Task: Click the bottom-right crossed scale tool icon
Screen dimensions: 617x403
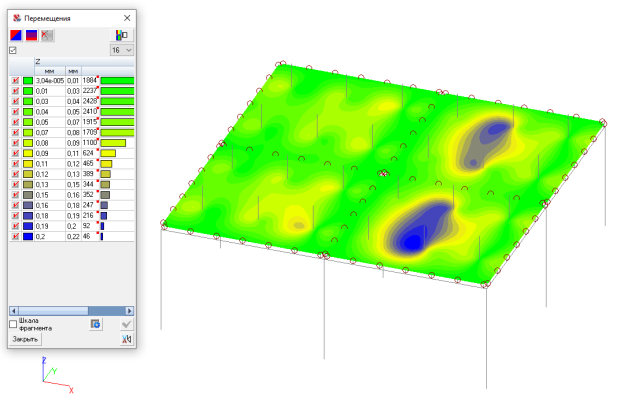Action: (126, 340)
